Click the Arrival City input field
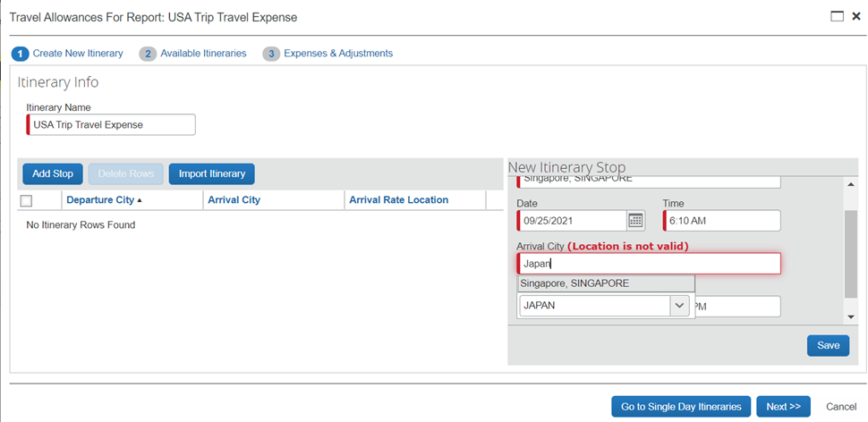Screen dimensions: 868x422 point(649,264)
